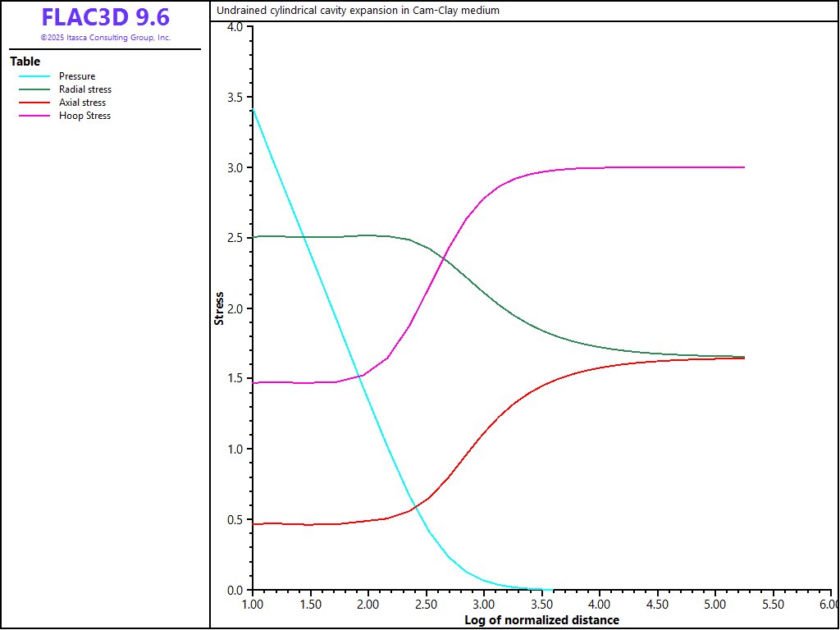
Task: Select the Table legend heading
Action: 25,62
